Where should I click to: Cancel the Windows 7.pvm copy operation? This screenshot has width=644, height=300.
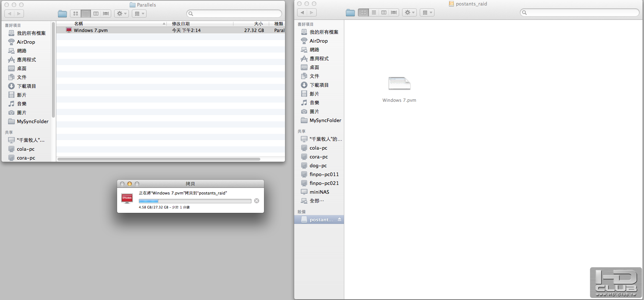click(257, 201)
